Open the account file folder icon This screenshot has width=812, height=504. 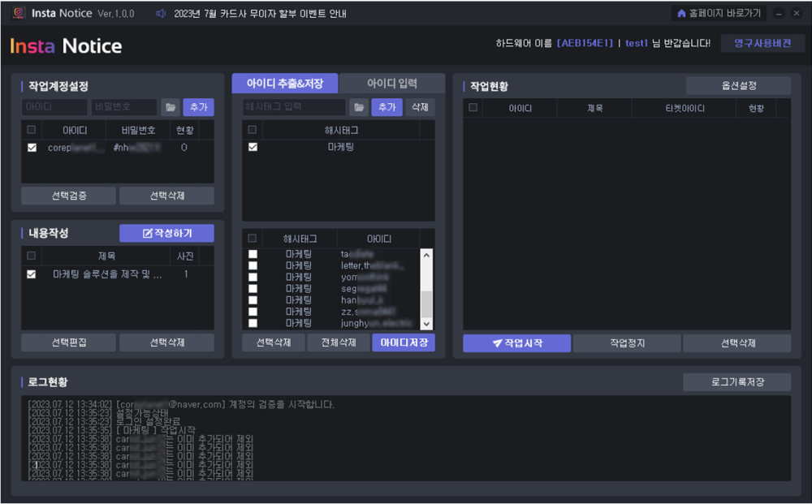coord(171,107)
